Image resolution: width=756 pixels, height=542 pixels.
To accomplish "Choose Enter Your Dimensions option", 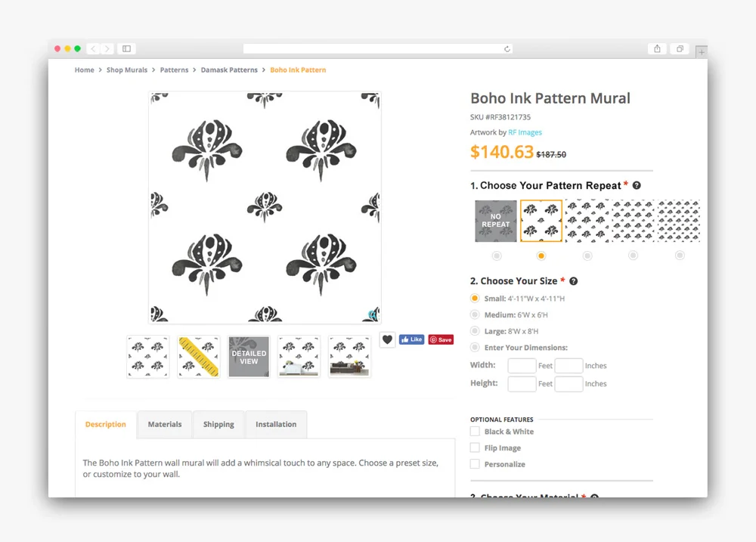I will 475,347.
